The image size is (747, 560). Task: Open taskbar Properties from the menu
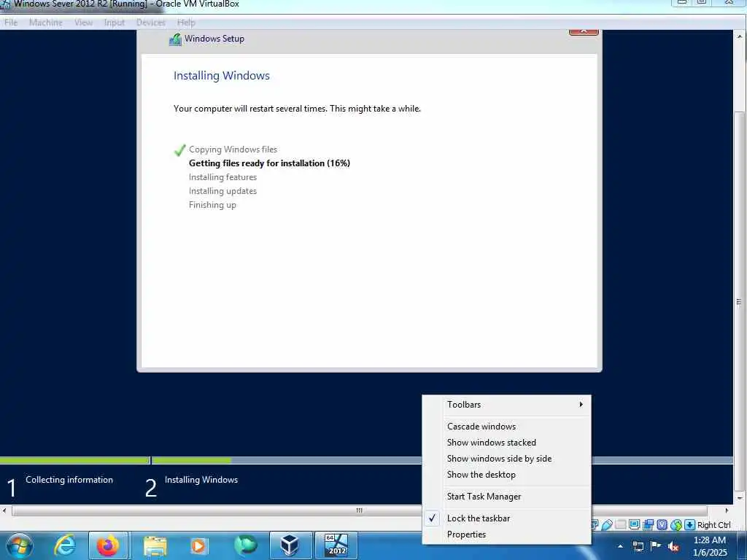(x=506, y=534)
